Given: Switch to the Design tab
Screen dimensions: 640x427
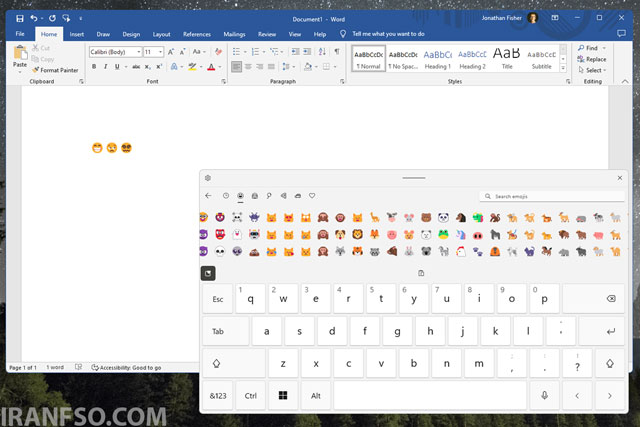Looking at the screenshot, I should [x=131, y=34].
